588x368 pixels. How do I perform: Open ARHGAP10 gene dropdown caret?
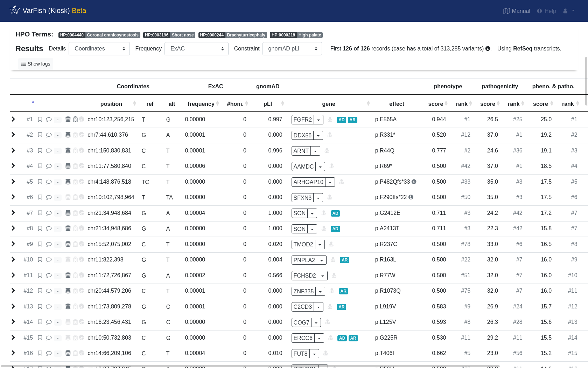coord(330,182)
